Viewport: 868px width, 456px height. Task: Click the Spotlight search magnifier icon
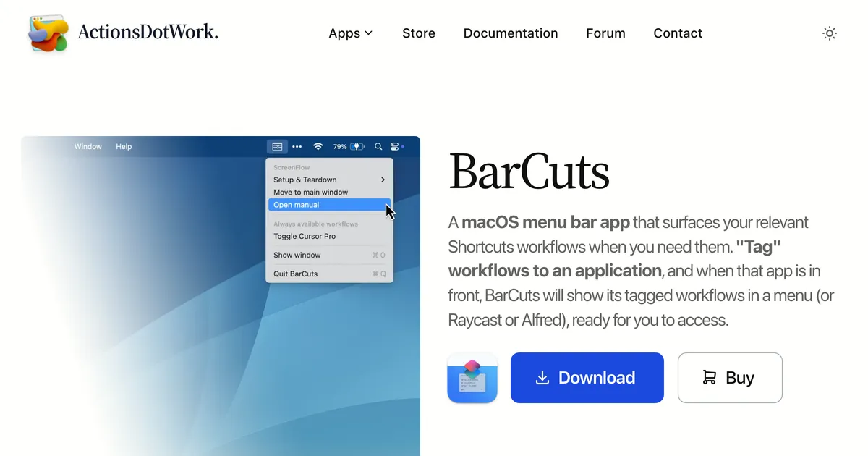click(x=378, y=146)
